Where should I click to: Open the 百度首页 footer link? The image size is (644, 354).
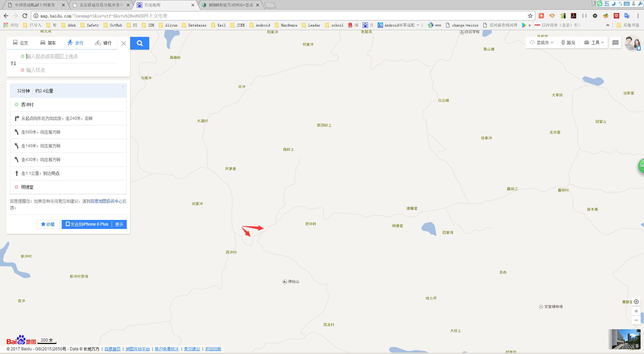tap(112, 349)
